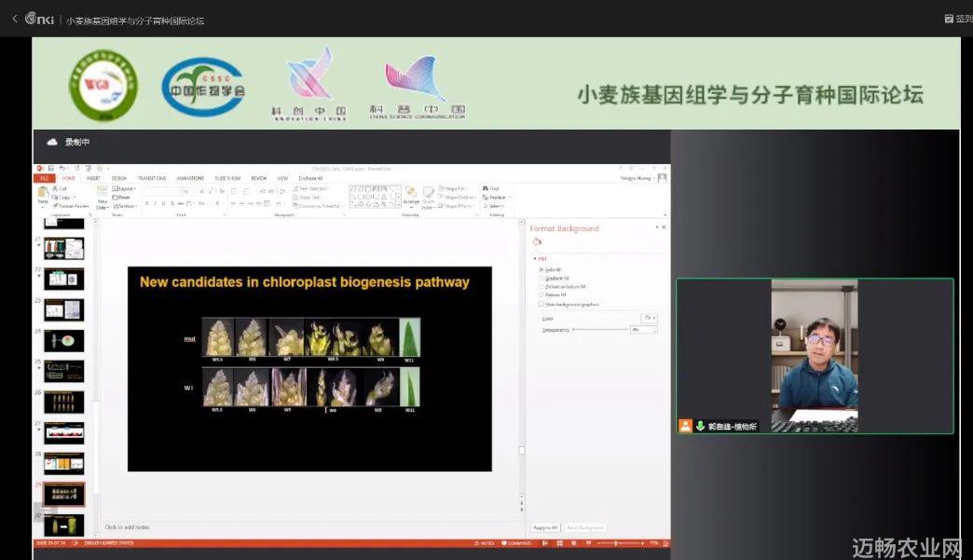Click the Align Text button
Screen dimensions: 973x560
click(x=307, y=198)
